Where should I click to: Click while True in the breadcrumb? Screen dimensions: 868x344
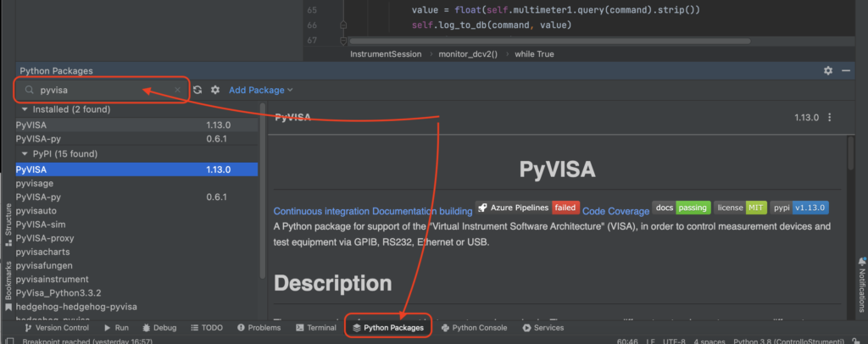[x=534, y=54]
